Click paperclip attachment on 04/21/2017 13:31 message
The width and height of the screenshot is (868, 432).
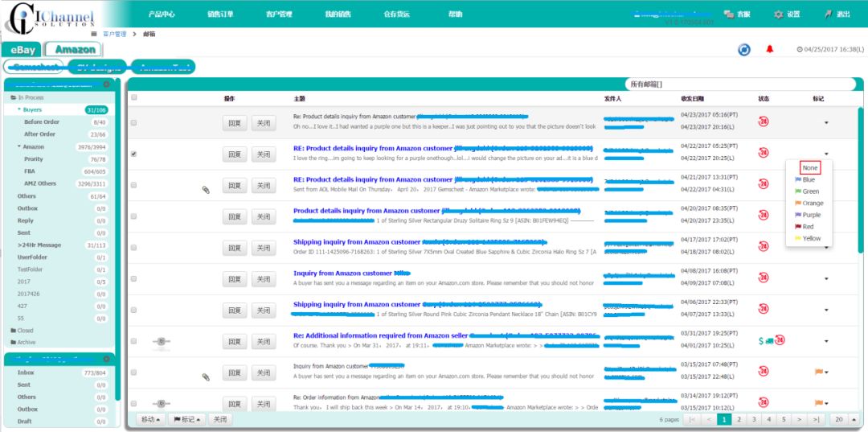pyautogui.click(x=206, y=190)
